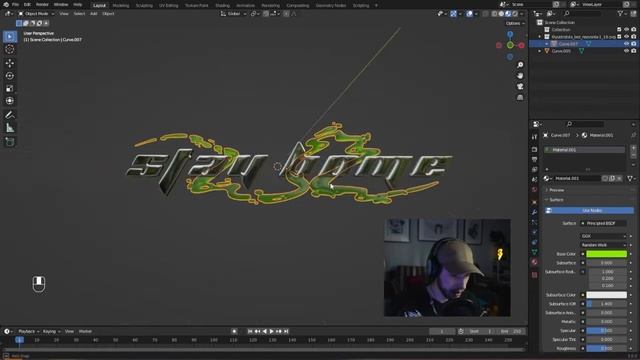This screenshot has height=360, width=640.
Task: Click the play reverse button
Action: 264,331
